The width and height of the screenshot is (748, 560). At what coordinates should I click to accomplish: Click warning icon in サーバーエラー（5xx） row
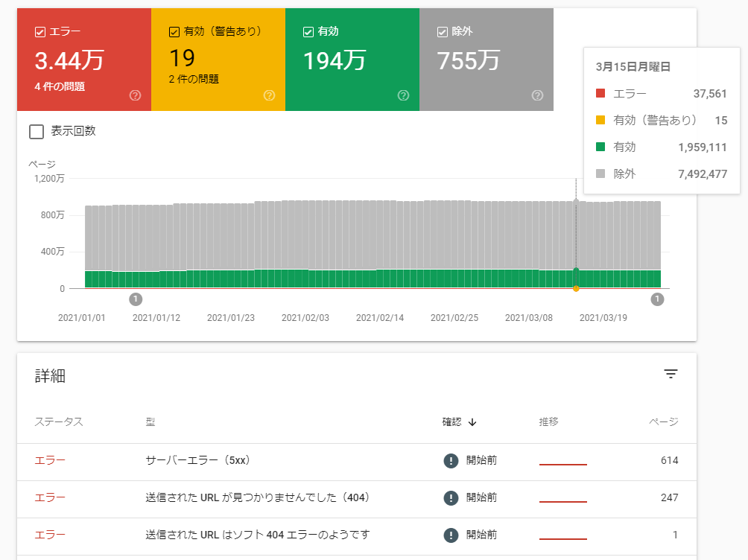pyautogui.click(x=451, y=460)
